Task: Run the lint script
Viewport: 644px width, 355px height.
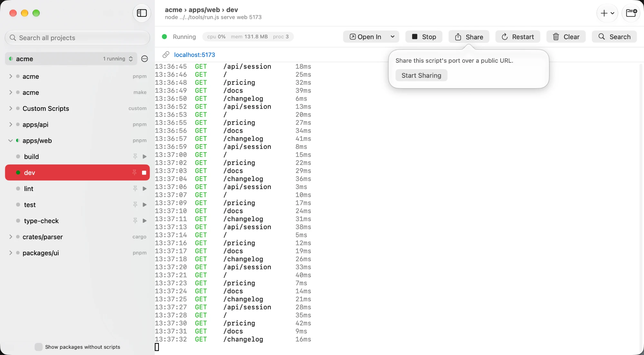Action: pyautogui.click(x=145, y=188)
